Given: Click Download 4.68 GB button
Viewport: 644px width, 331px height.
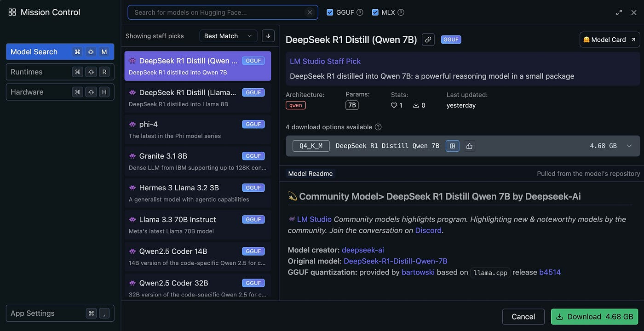Looking at the screenshot, I should [594, 317].
